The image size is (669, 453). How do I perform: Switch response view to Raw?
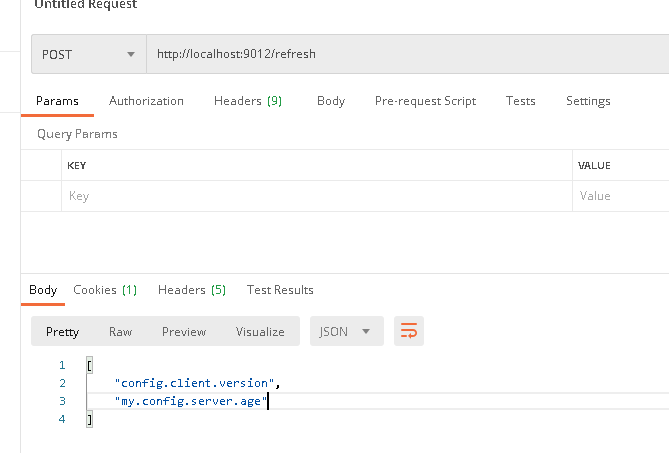[x=120, y=331]
